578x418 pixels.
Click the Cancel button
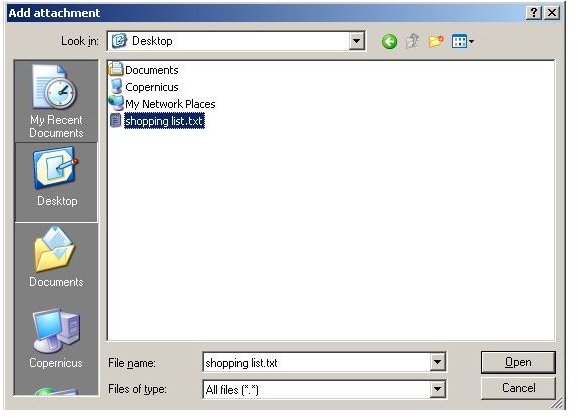pos(518,388)
